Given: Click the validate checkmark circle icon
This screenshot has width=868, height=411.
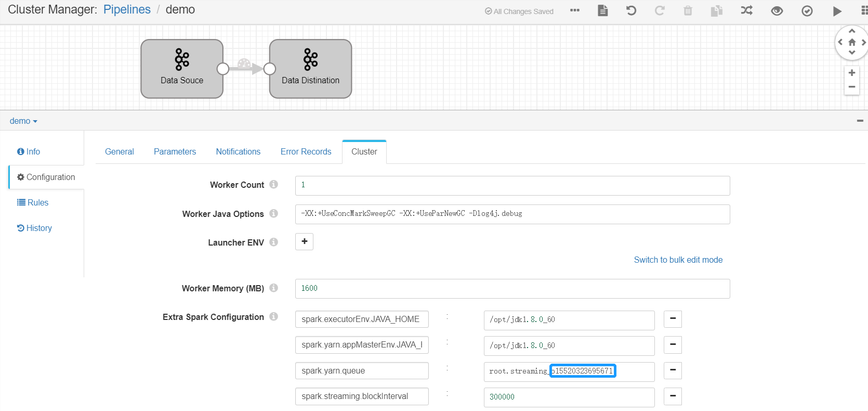Looking at the screenshot, I should [807, 11].
